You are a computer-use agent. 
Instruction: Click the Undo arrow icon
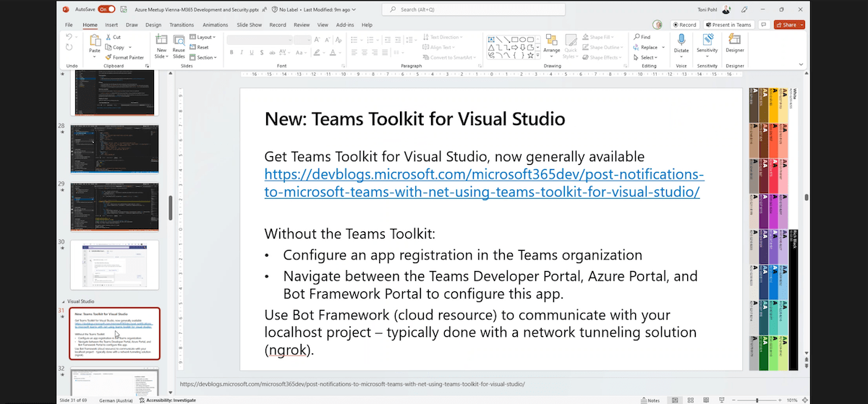pyautogui.click(x=70, y=37)
